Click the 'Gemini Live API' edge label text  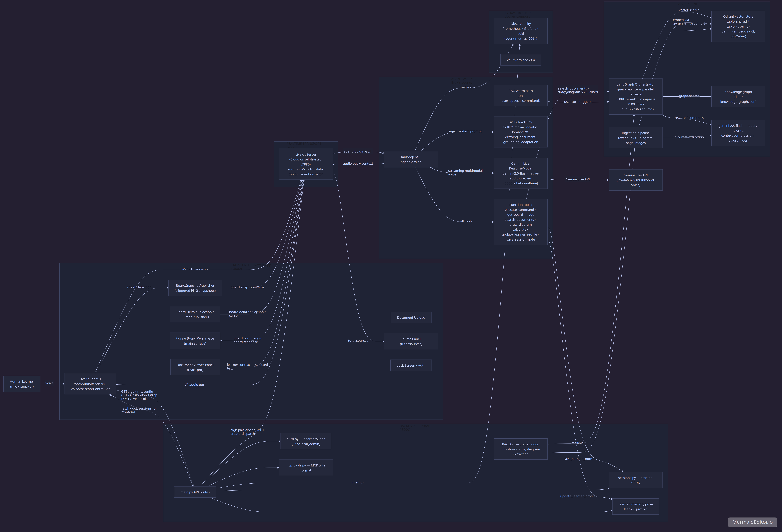578,179
